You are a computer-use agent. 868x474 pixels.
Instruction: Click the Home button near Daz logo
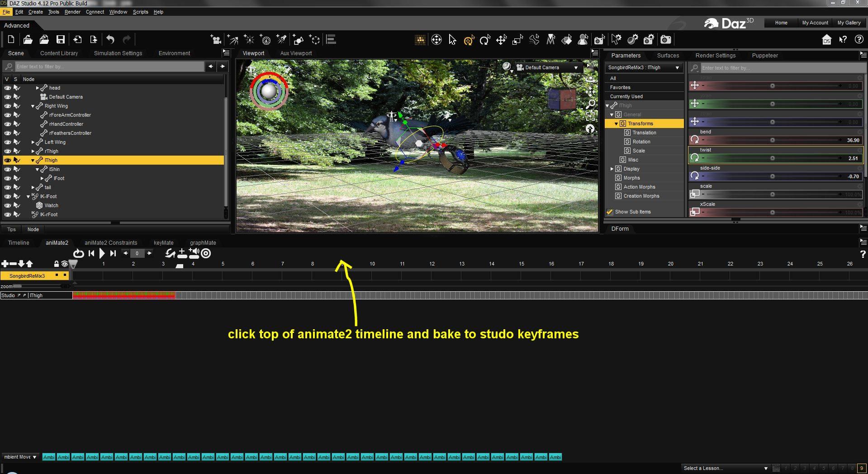[781, 23]
